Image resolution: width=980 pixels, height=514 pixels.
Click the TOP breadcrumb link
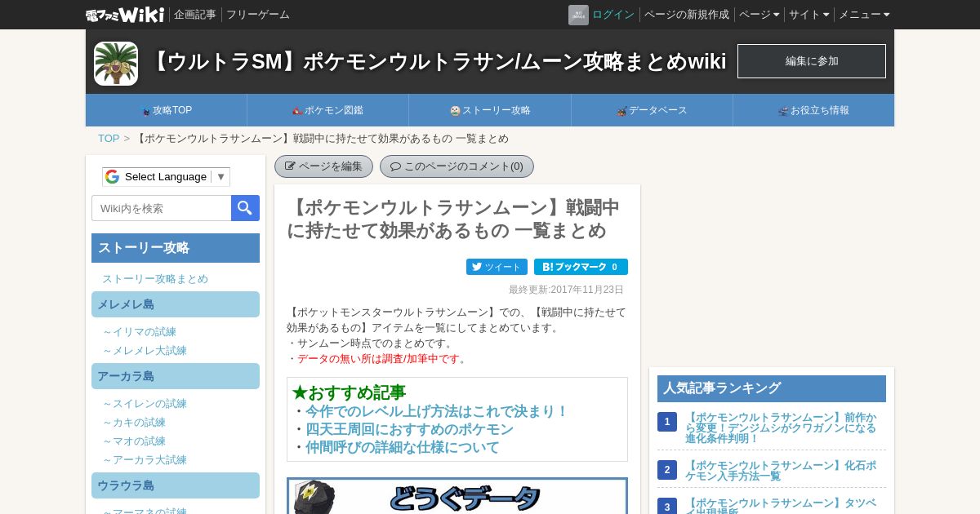point(109,139)
